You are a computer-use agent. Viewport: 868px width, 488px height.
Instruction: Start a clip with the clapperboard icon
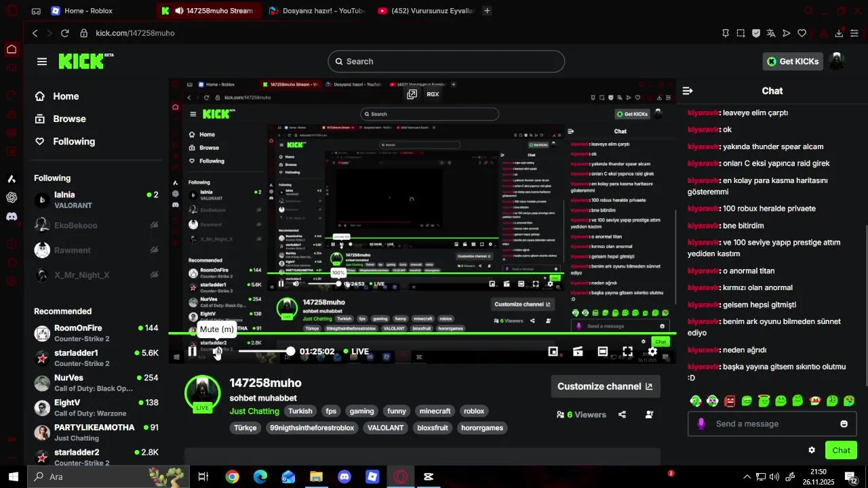point(578,351)
